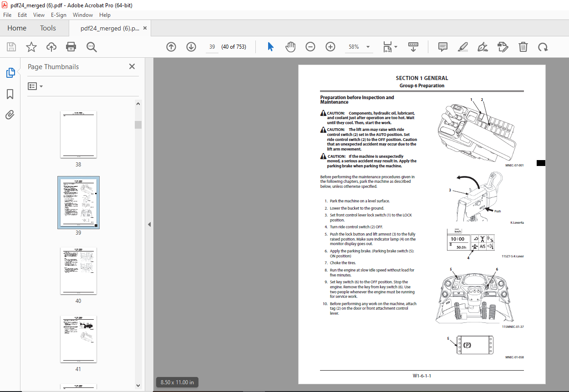Open the File menu
This screenshot has width=569, height=392.
[7, 15]
